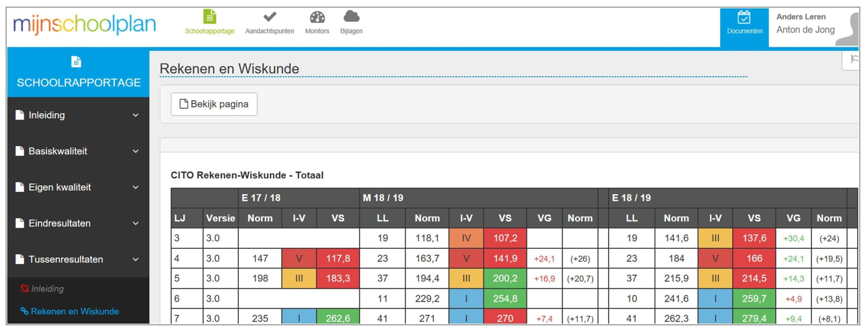Click the (+20,7) norm value
Screen dimensions: 868x332
click(580, 278)
